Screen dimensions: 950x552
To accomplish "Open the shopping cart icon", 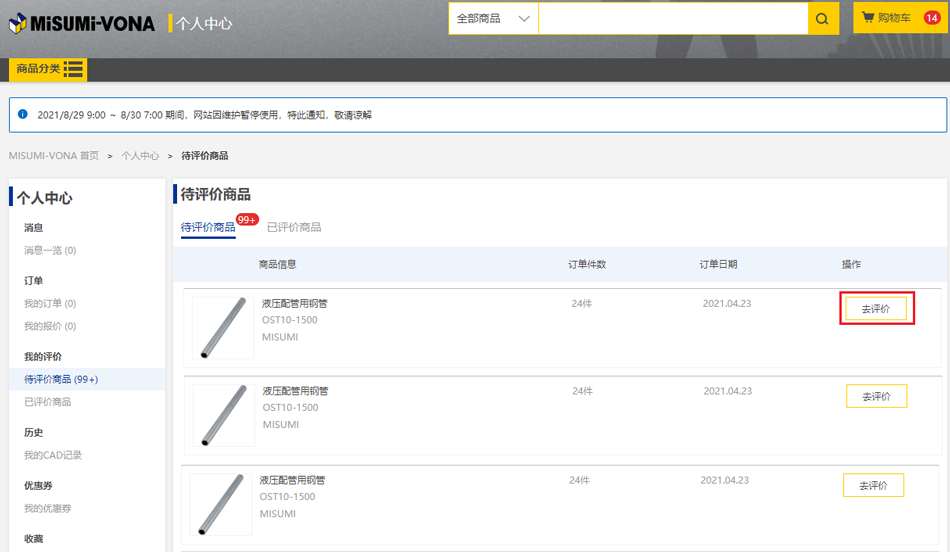I will click(x=868, y=18).
